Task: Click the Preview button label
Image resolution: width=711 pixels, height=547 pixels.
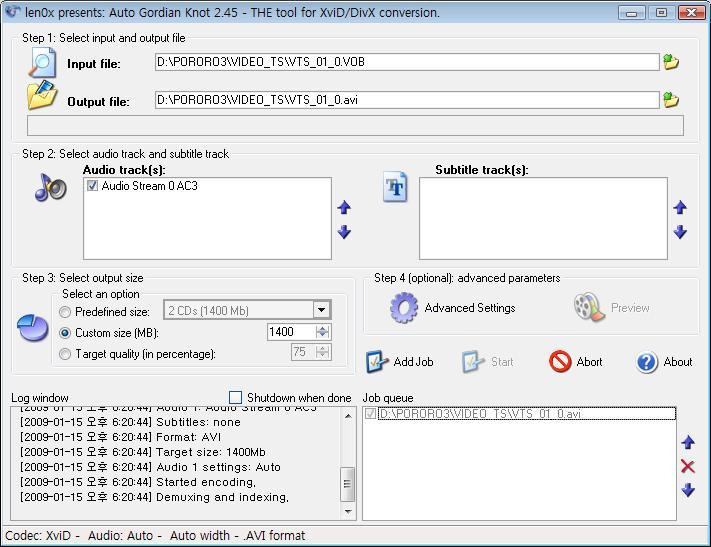Action: click(x=630, y=308)
